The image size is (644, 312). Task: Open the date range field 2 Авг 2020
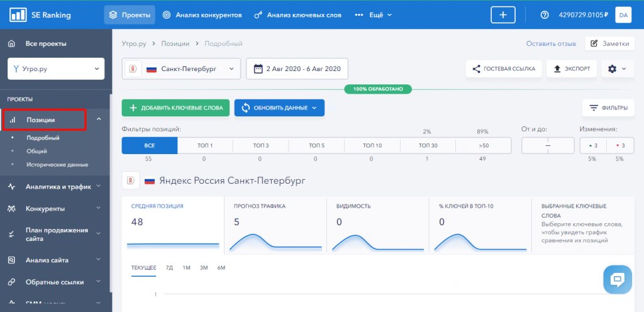[297, 69]
